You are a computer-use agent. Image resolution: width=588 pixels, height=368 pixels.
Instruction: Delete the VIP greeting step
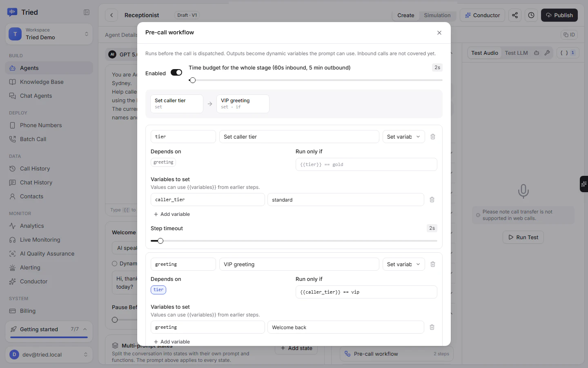(x=433, y=264)
